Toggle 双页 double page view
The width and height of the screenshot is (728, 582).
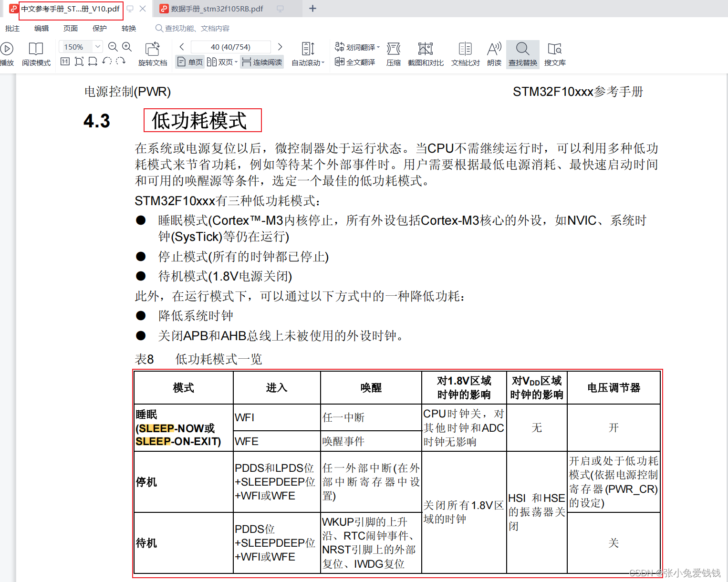click(220, 62)
